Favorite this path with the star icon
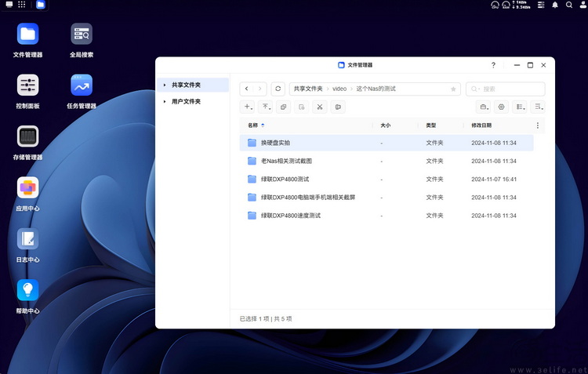The height and width of the screenshot is (374, 588). (453, 89)
